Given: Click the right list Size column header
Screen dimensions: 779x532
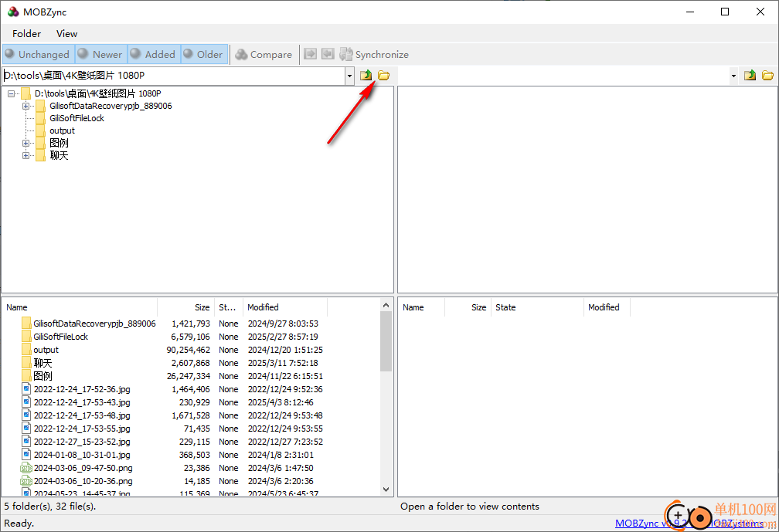Looking at the screenshot, I should pyautogui.click(x=468, y=307).
